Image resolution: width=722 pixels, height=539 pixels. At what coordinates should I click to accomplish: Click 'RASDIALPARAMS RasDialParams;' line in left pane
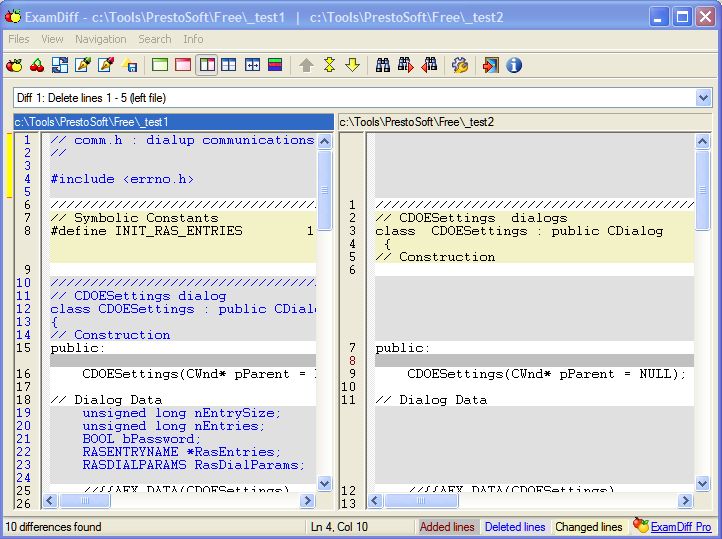click(x=193, y=465)
